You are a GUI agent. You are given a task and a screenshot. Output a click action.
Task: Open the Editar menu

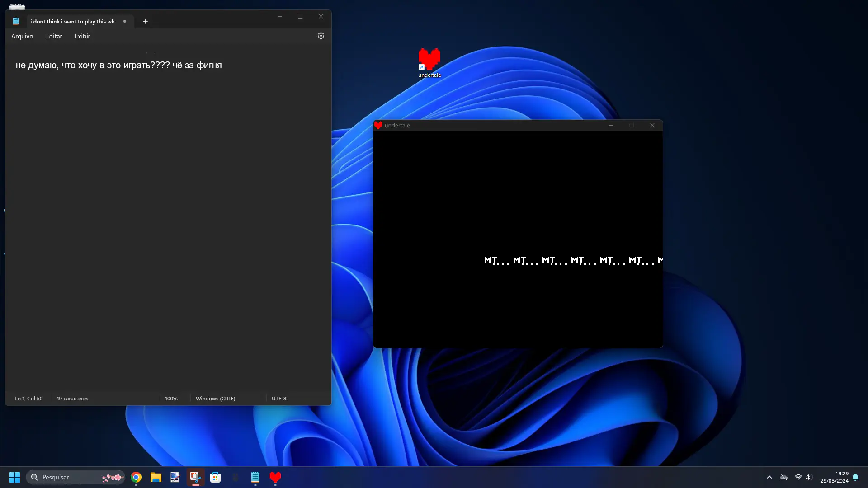click(54, 36)
